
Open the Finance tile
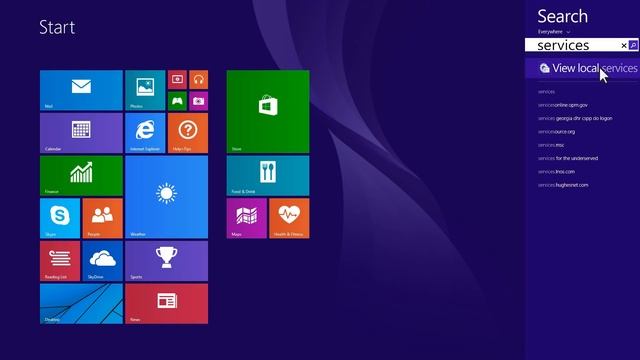point(81,176)
